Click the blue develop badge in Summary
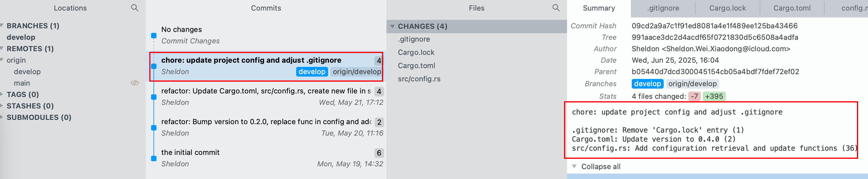Screen dimensions: 868x179 coord(647,83)
